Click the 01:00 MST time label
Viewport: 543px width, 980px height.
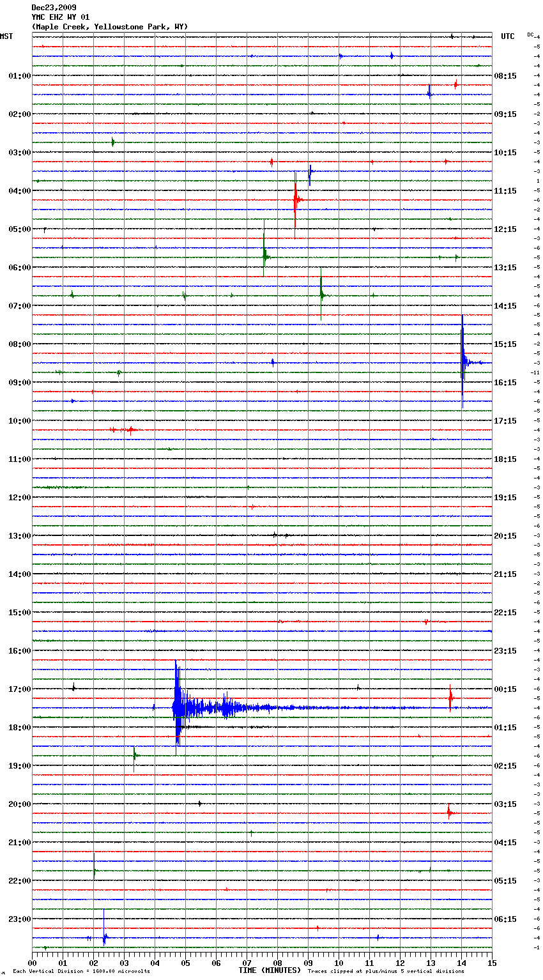(20, 76)
